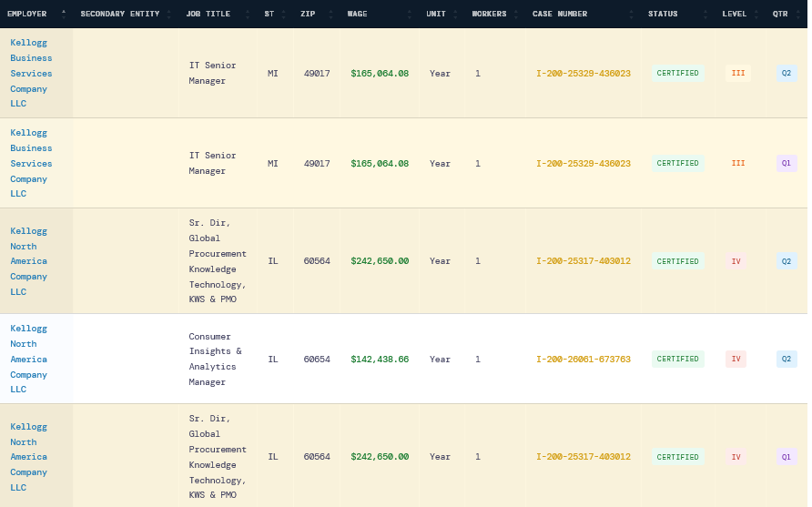812x507 pixels.
Task: Sort by the ZIP column arrows
Action: [330, 14]
